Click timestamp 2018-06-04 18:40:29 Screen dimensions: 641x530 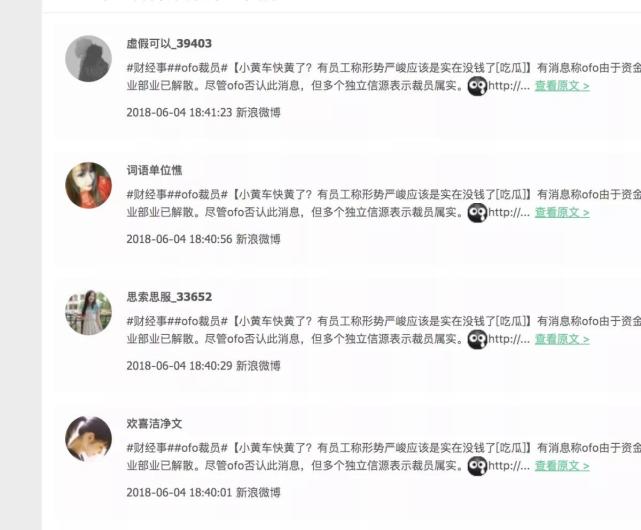pyautogui.click(x=179, y=366)
